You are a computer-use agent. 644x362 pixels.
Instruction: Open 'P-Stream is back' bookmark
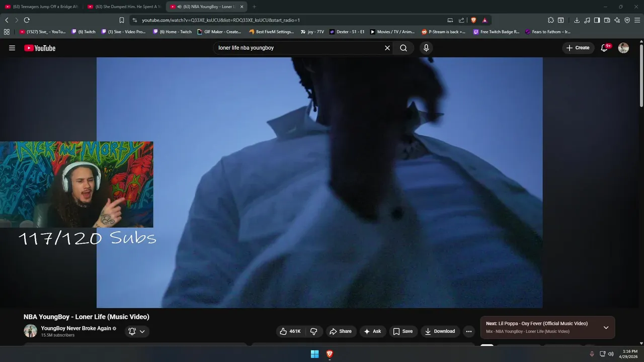pos(444,32)
